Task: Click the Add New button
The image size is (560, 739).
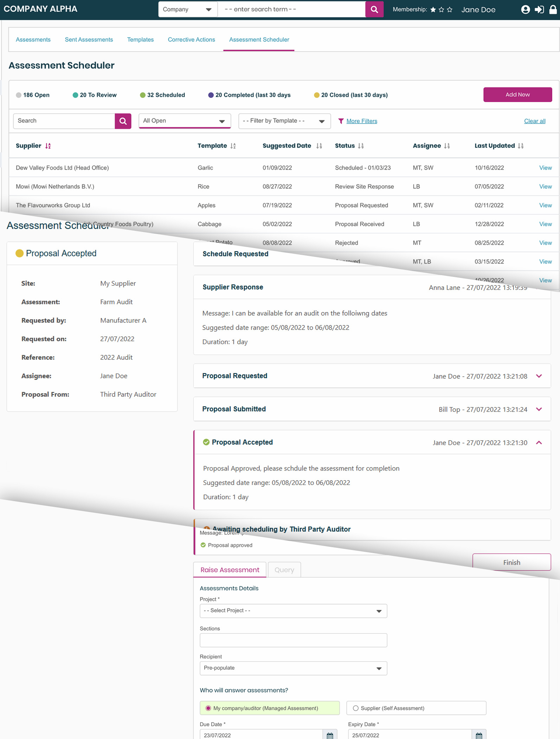Action: tap(517, 95)
